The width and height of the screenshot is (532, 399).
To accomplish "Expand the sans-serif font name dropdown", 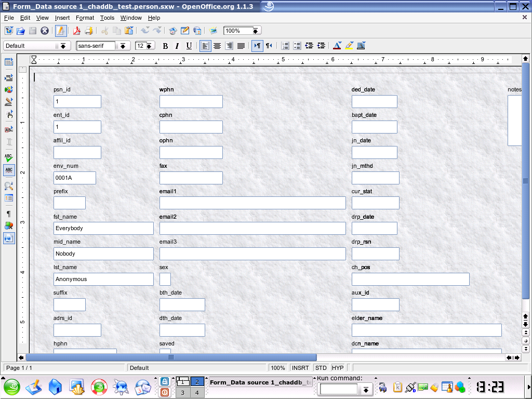I will pyautogui.click(x=123, y=46).
